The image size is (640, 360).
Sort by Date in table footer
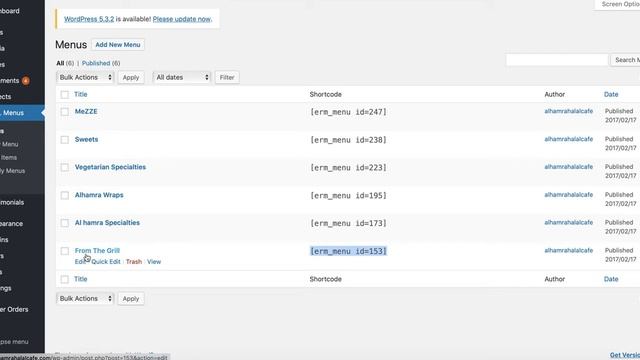click(x=611, y=279)
